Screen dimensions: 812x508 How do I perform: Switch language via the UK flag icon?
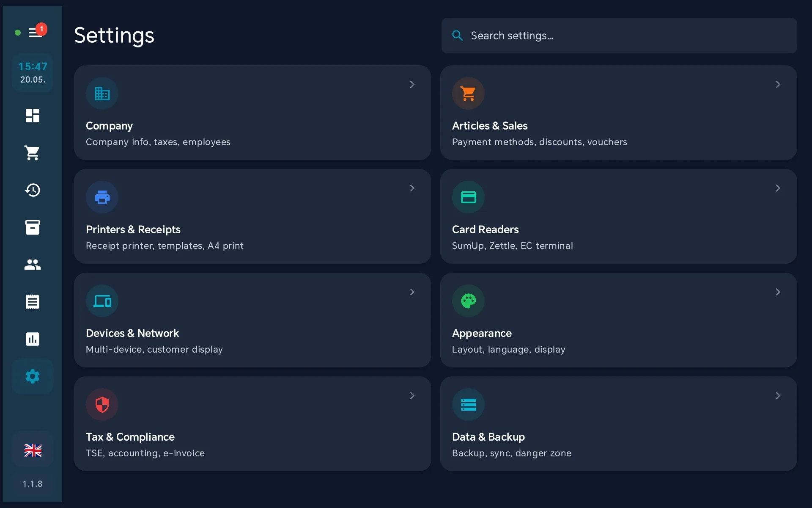(33, 450)
